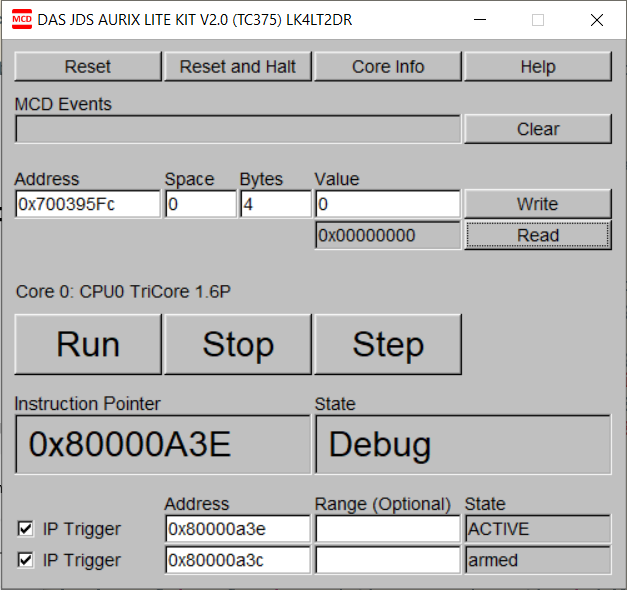Click Reset and Halt button
Screen dimensions: 627x590
pos(238,66)
